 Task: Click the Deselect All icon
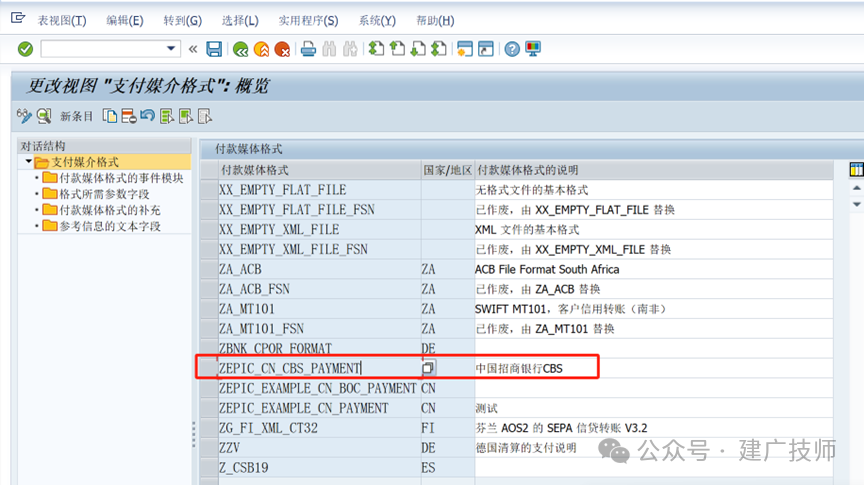pyautogui.click(x=204, y=116)
